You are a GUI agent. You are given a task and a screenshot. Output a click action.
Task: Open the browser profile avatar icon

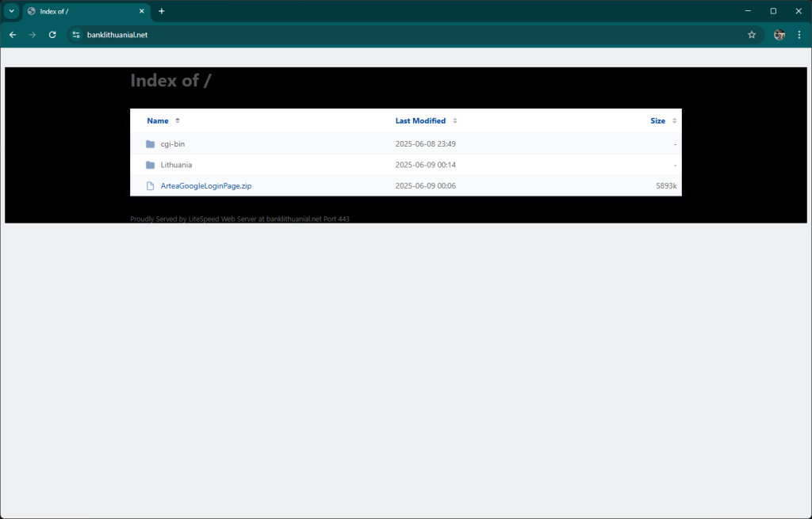click(779, 35)
